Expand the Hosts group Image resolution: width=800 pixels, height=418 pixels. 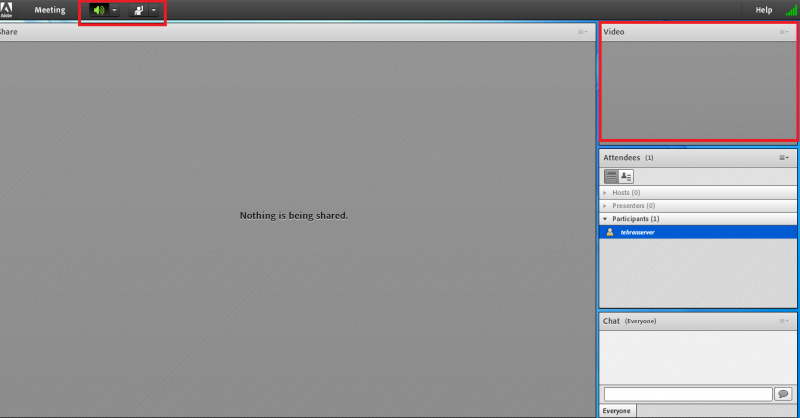[x=605, y=192]
